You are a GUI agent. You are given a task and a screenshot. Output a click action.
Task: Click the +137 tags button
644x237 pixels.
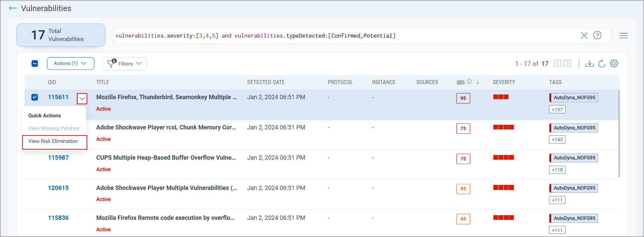(x=557, y=110)
